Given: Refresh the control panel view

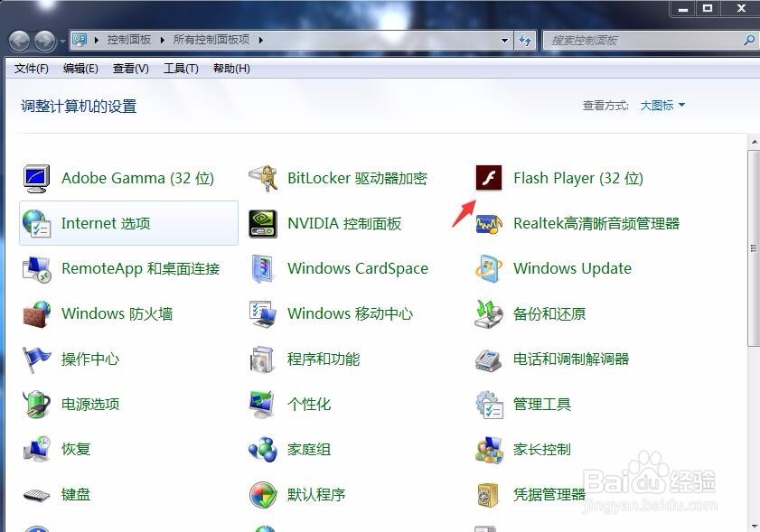Looking at the screenshot, I should pyautogui.click(x=525, y=41).
